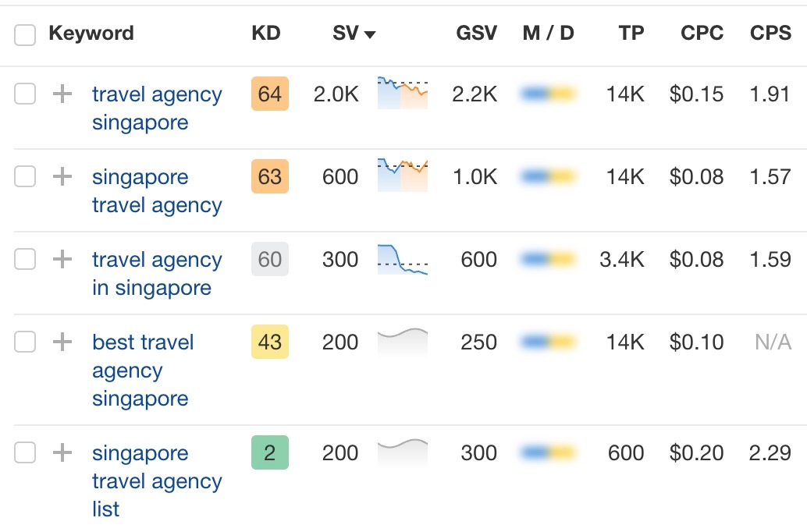Viewport: 807px width, 532px height.
Task: Click the plus icon beside "best travel agency singapore"
Action: click(x=62, y=342)
